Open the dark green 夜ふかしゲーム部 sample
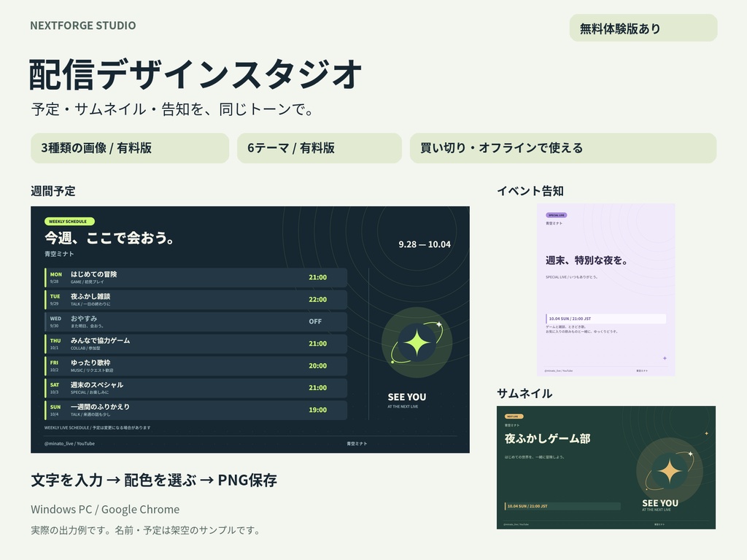747x560 pixels. point(606,467)
